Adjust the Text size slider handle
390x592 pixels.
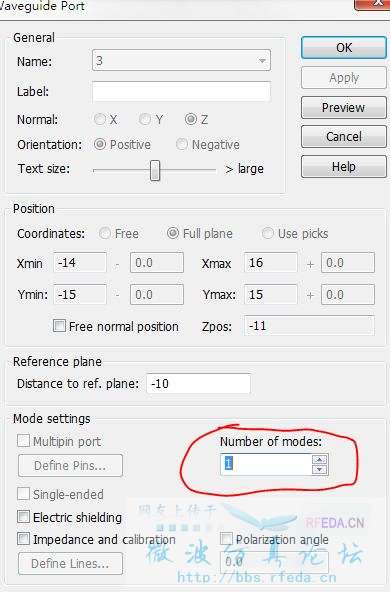pyautogui.click(x=155, y=170)
